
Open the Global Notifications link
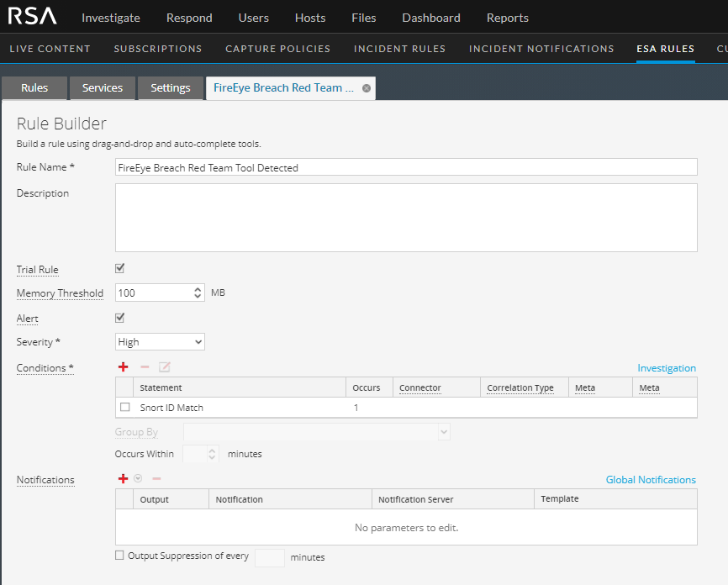(x=651, y=480)
